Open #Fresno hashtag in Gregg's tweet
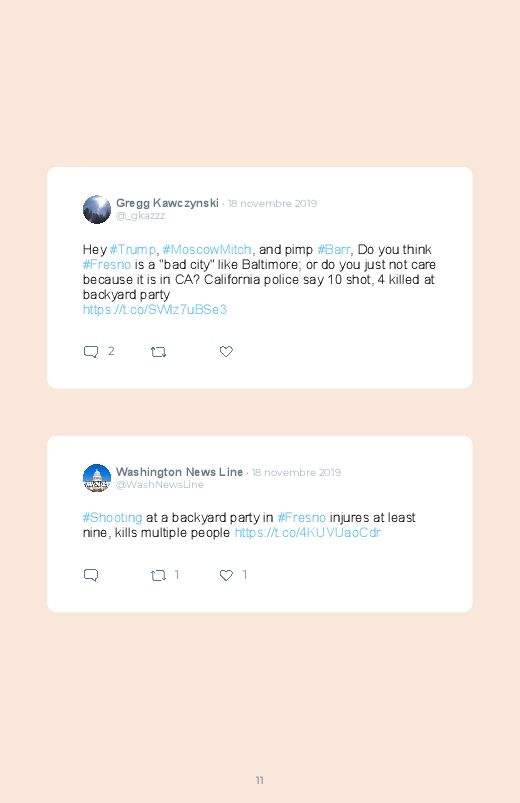Viewport: 520px width, 803px height. [x=107, y=265]
